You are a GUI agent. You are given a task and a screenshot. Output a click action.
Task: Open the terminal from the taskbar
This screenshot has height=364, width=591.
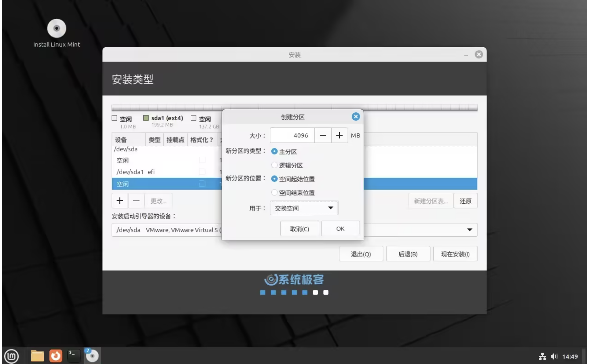coord(74,356)
